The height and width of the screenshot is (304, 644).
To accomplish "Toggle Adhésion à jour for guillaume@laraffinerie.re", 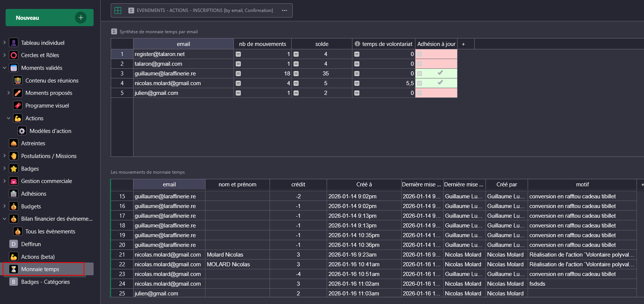I will click(x=440, y=73).
